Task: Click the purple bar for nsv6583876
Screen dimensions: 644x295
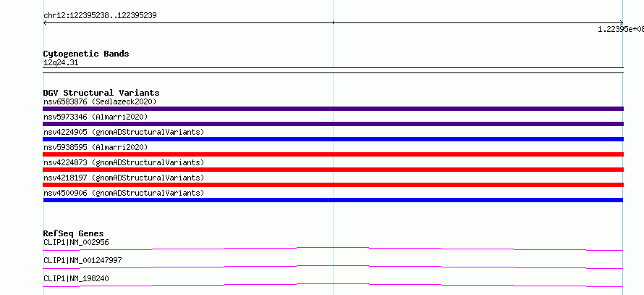Action: tap(333, 109)
